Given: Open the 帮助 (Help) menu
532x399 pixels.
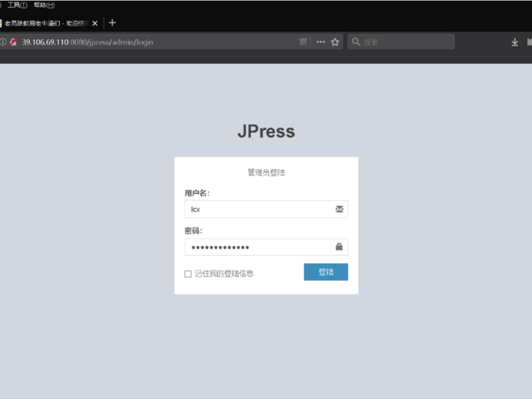Looking at the screenshot, I should [x=44, y=5].
